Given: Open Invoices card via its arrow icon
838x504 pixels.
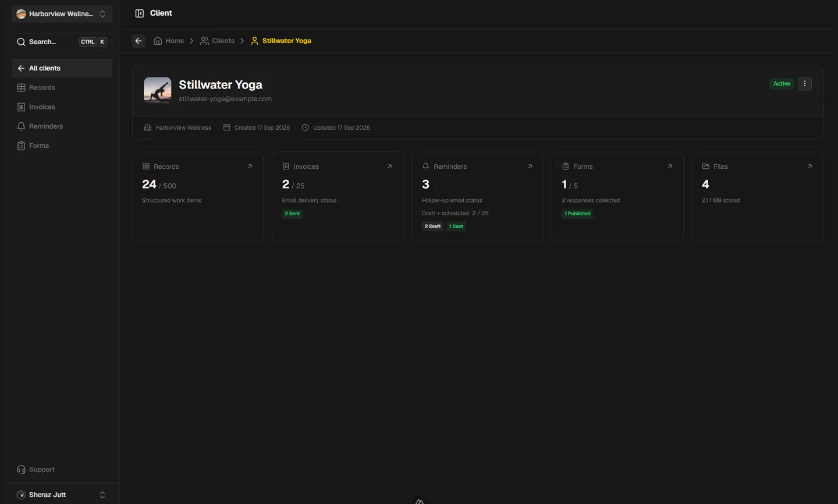Looking at the screenshot, I should tap(389, 166).
